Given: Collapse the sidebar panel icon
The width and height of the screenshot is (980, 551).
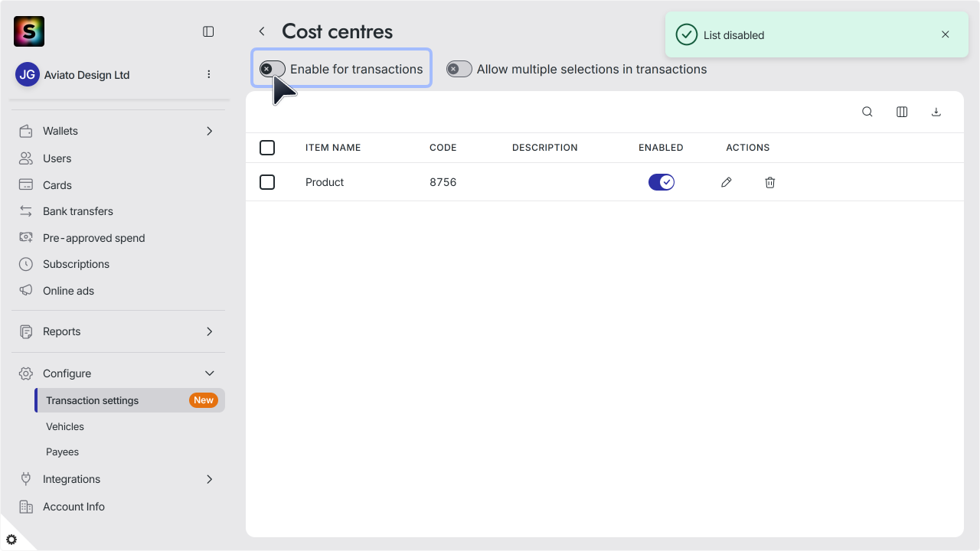Looking at the screenshot, I should coord(208,31).
